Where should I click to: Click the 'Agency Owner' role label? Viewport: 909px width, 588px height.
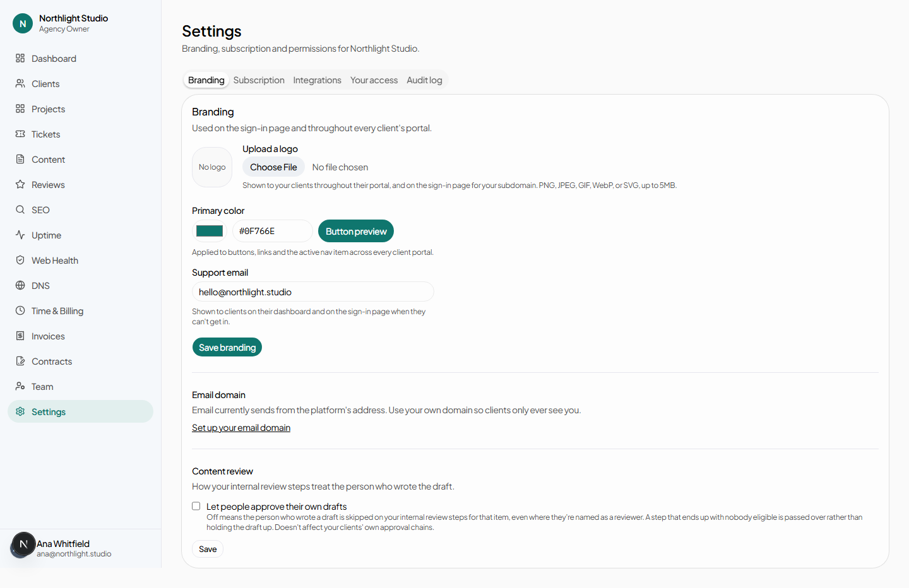coord(64,29)
